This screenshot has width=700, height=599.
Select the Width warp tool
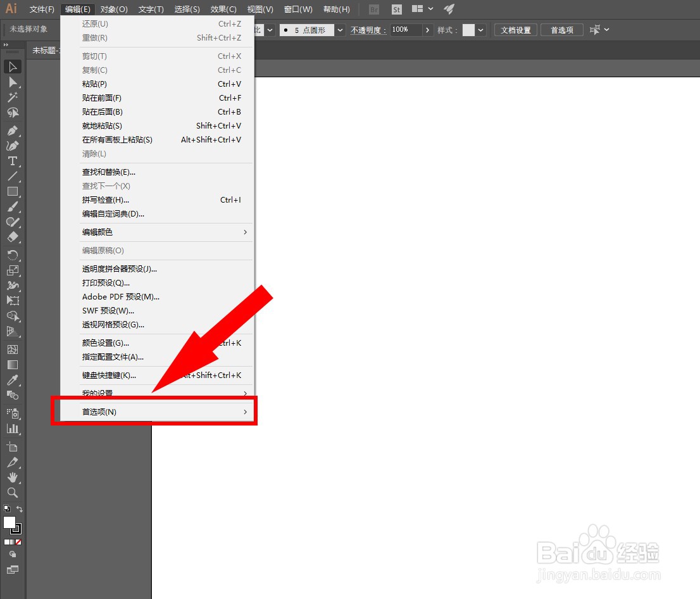pyautogui.click(x=13, y=286)
